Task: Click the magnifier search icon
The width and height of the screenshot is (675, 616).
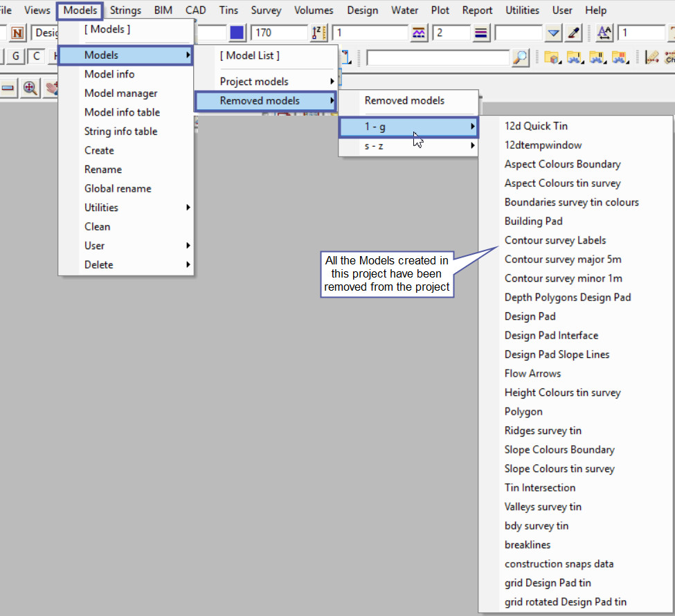Action: pyautogui.click(x=520, y=57)
